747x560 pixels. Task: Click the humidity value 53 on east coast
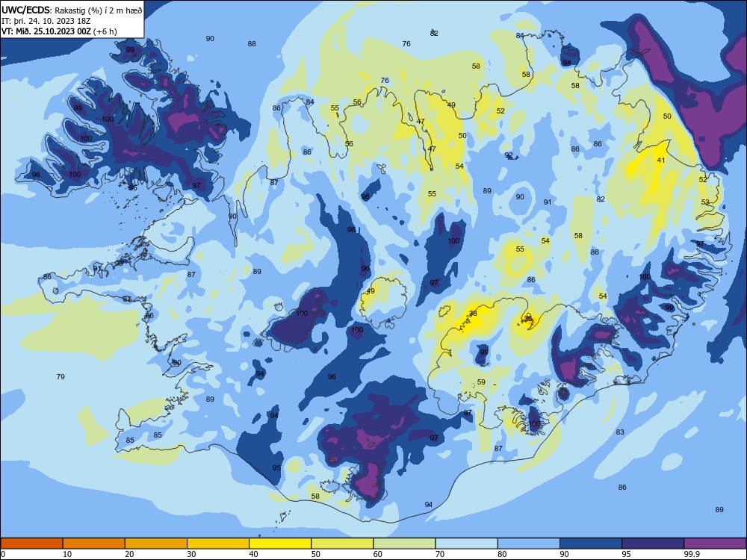tap(705, 202)
